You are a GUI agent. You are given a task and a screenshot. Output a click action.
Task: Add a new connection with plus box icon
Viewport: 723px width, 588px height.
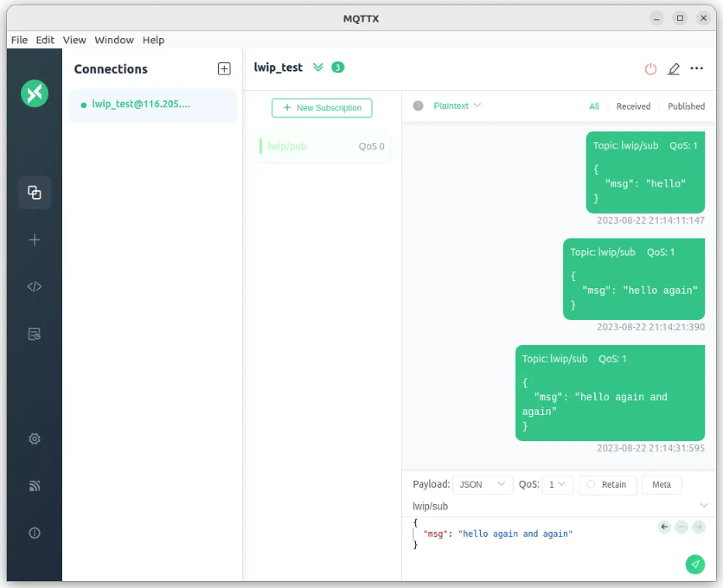(x=224, y=69)
